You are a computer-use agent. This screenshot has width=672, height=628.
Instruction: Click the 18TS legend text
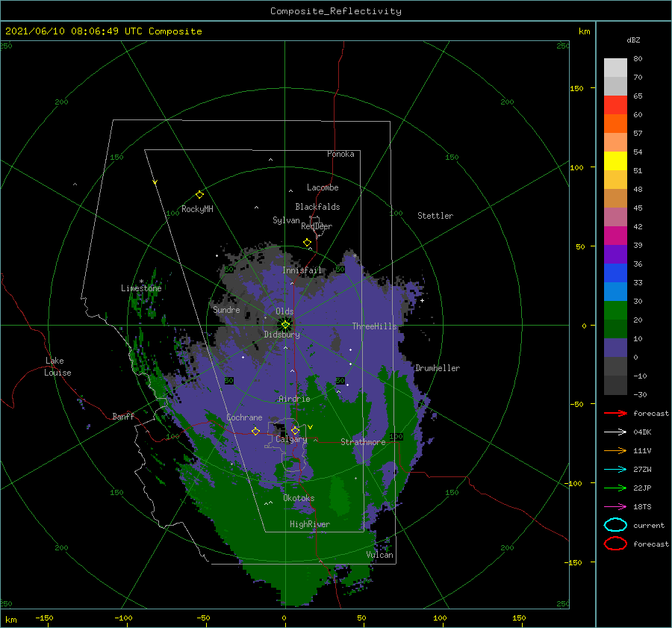pyautogui.click(x=642, y=507)
